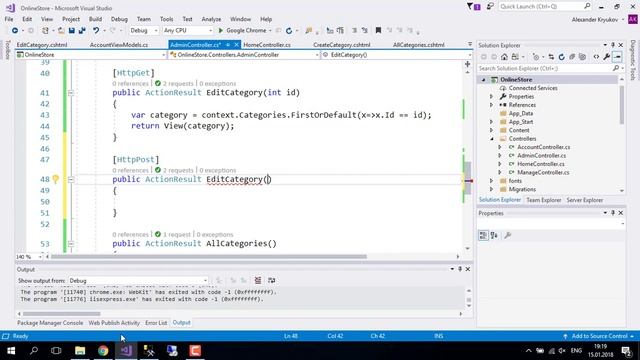This screenshot has width=640, height=360.
Task: Click the Save floppy disk icon
Action: (x=72, y=31)
